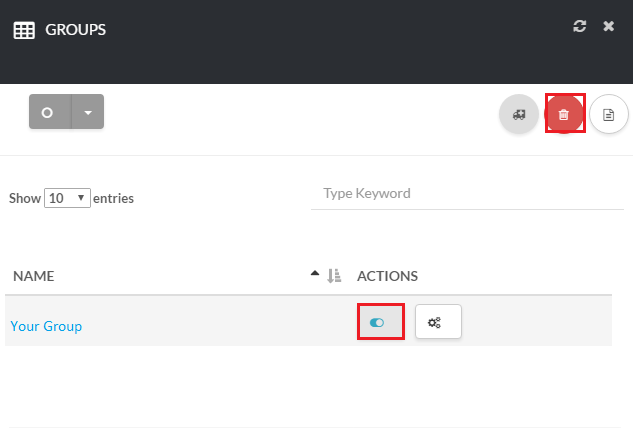Click the 'entries' label next to dropdown
633x428 pixels.
point(113,198)
